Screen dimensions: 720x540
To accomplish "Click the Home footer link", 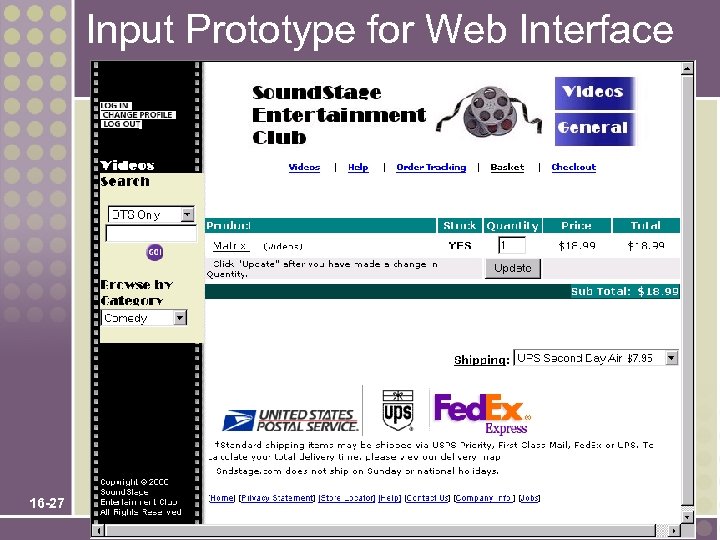I will point(222,498).
